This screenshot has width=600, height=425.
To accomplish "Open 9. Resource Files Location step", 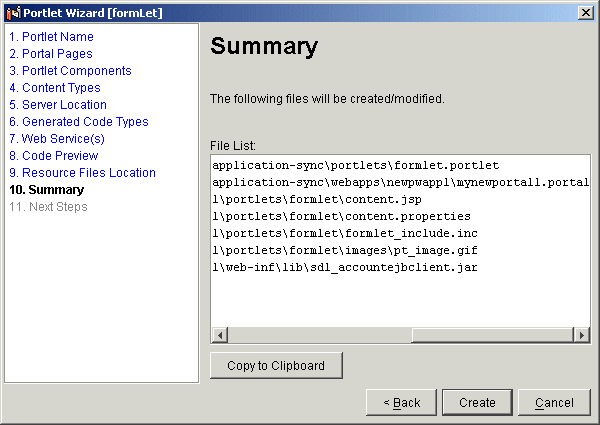I will pyautogui.click(x=82, y=173).
